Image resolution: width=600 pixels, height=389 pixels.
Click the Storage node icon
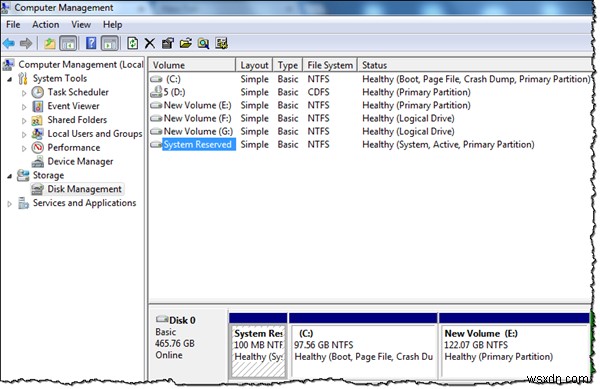point(23,176)
